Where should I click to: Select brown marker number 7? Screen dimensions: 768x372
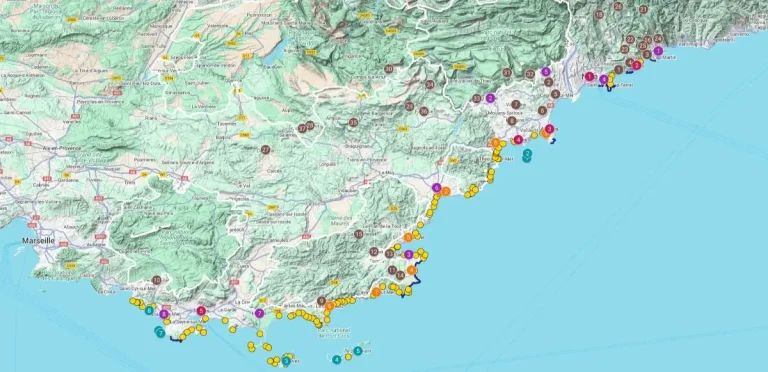coord(515,104)
